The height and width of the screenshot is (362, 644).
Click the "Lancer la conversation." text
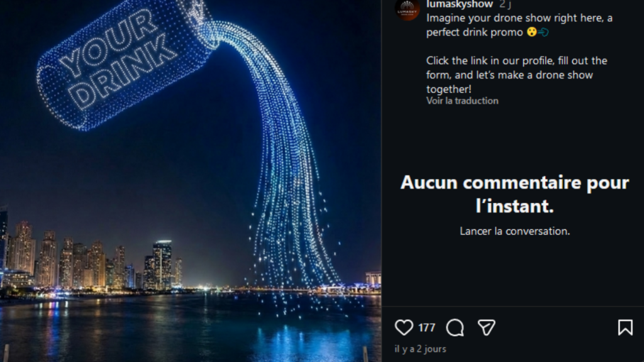514,231
